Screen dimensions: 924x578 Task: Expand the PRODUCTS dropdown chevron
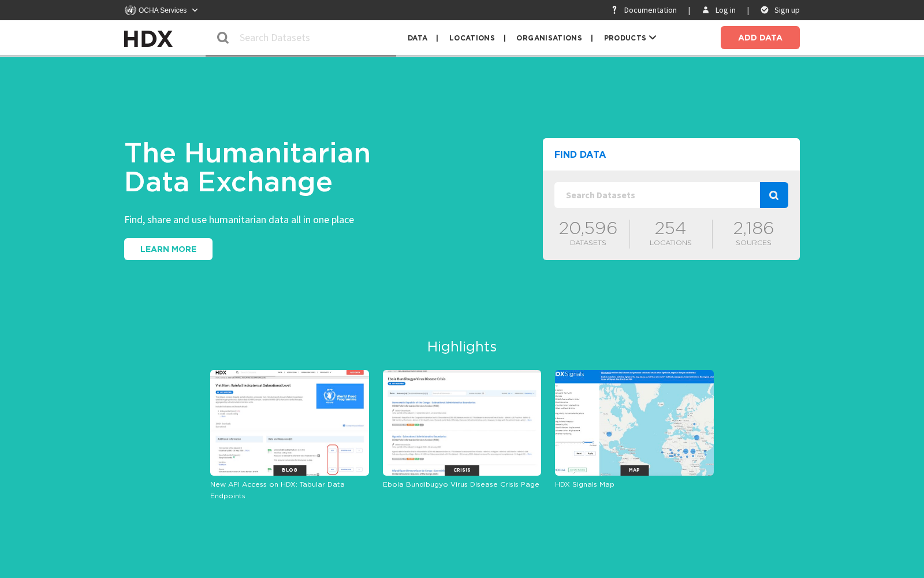coord(653,38)
